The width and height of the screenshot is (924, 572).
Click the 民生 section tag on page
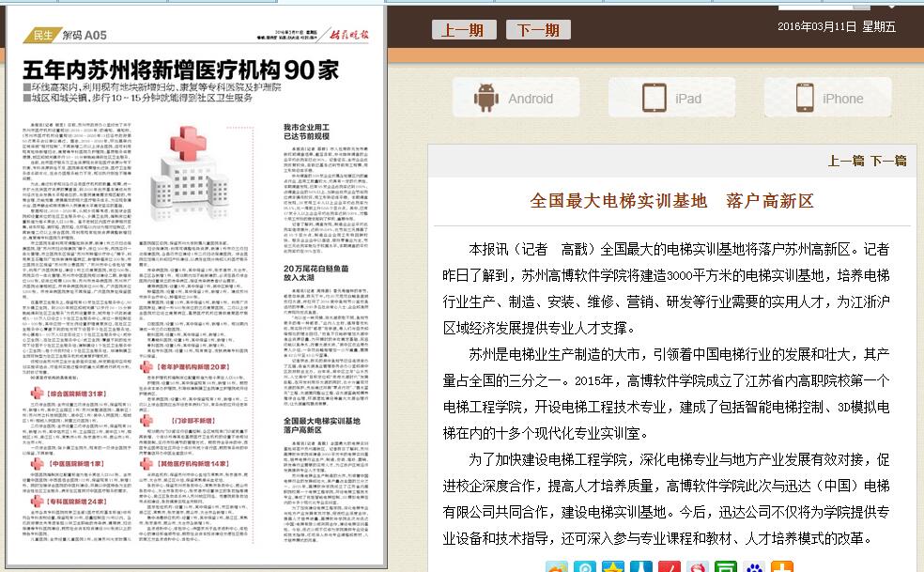[x=42, y=36]
